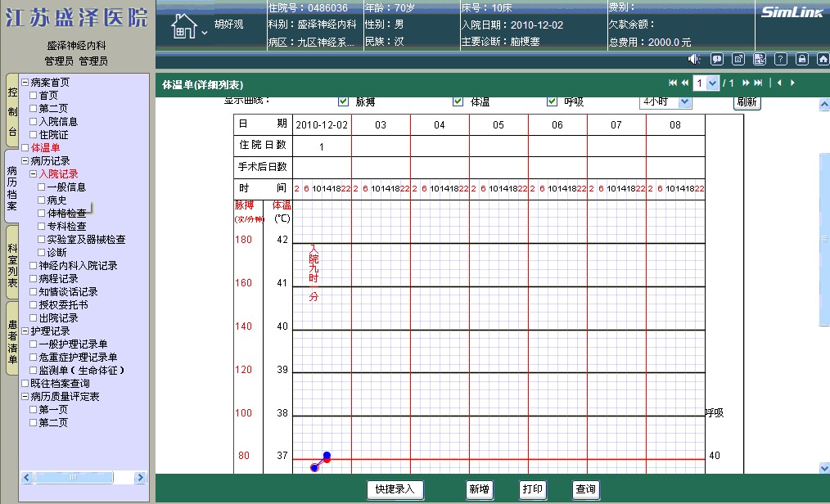Toggle the 呼吸 curve checkbox
Image resolution: width=830 pixels, height=504 pixels.
(552, 101)
